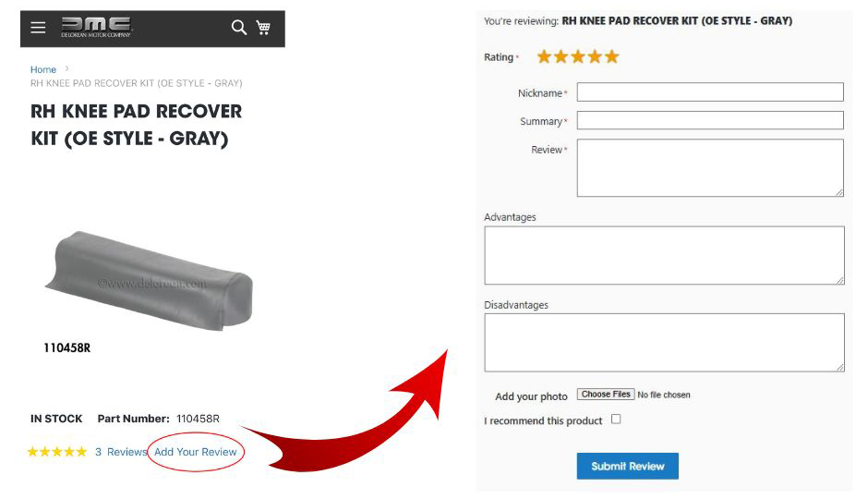868x499 pixels.
Task: Focus the Summary input field
Action: pyautogui.click(x=710, y=120)
